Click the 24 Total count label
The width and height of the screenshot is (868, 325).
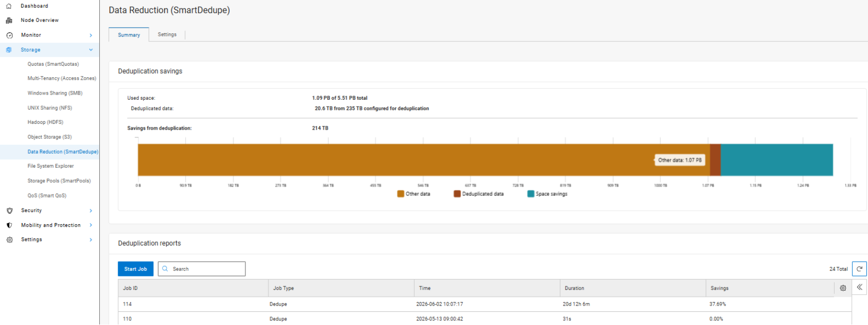pyautogui.click(x=838, y=269)
